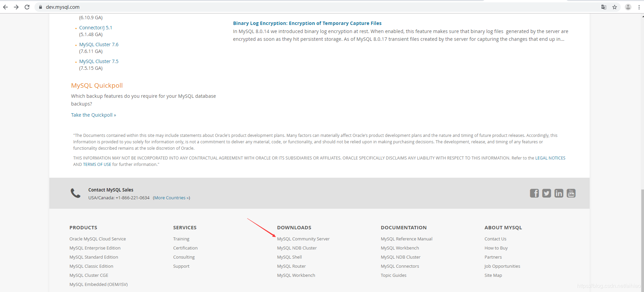Open MySQL Classic Edition footer link

pyautogui.click(x=92, y=266)
